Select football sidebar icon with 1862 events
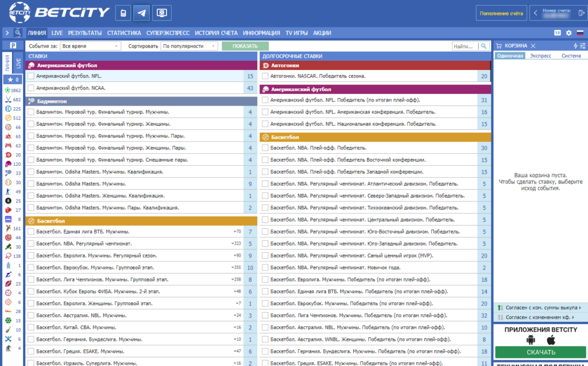 8,90
